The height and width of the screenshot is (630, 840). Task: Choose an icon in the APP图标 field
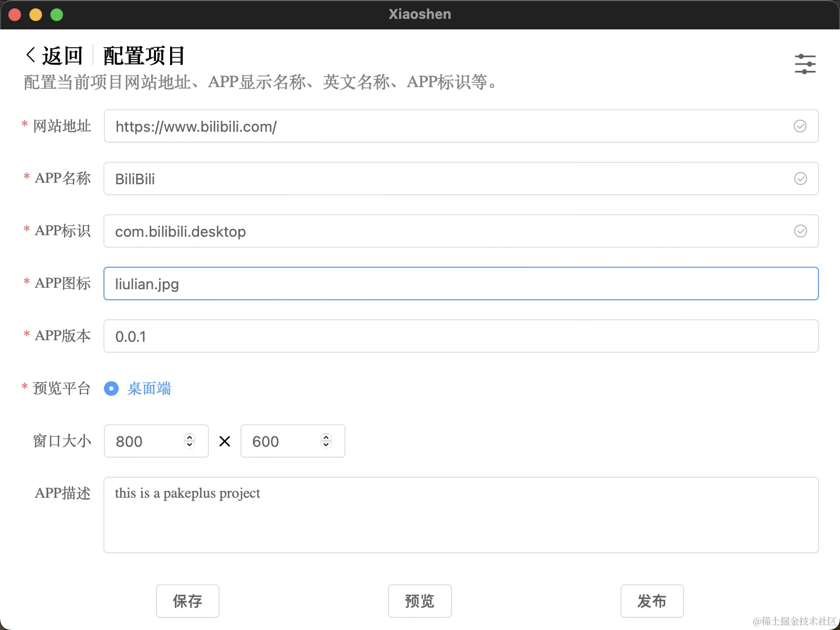point(461,283)
